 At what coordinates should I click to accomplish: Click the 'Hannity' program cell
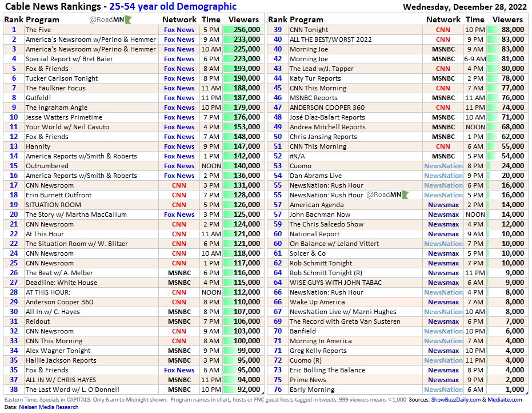pyautogui.click(x=91, y=146)
